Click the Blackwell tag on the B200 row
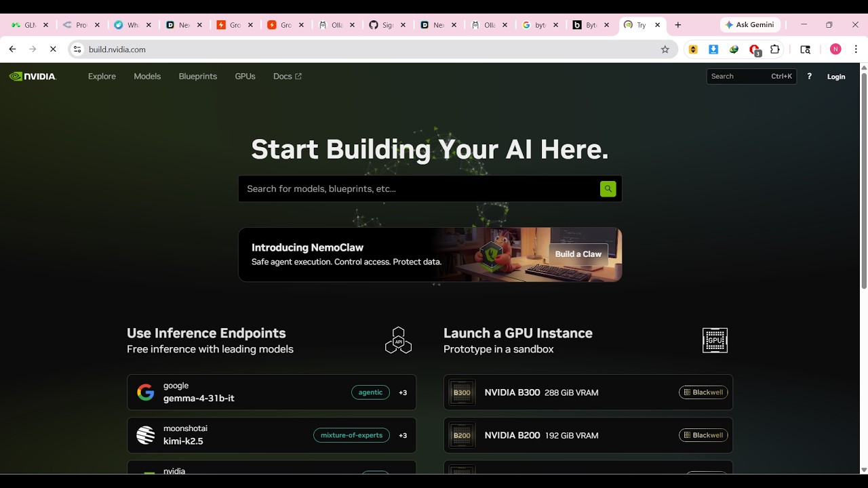Image resolution: width=868 pixels, height=488 pixels. [703, 435]
